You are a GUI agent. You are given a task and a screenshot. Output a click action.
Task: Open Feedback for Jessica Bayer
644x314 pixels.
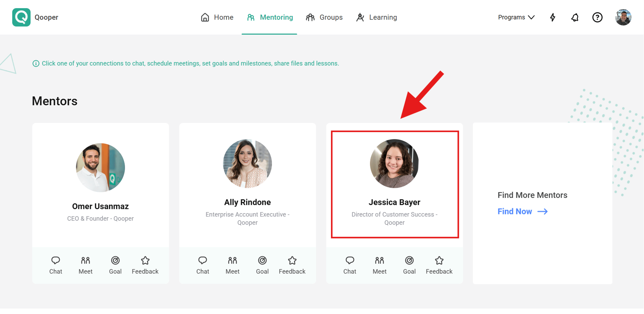(x=439, y=265)
